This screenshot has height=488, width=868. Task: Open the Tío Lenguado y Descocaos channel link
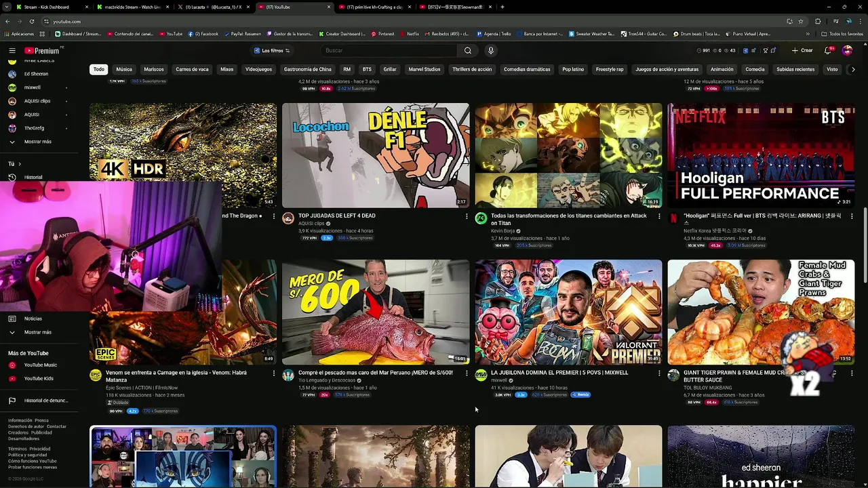click(327, 380)
